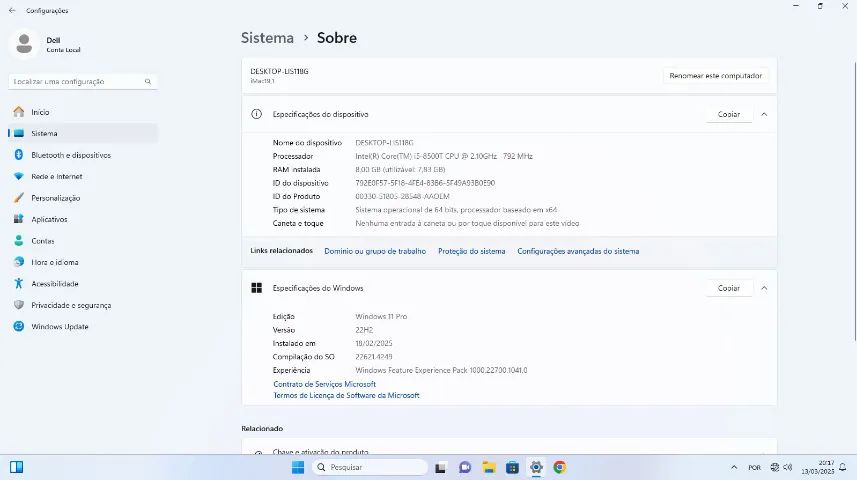Select the Início home icon
This screenshot has height=480, width=857.
19,112
